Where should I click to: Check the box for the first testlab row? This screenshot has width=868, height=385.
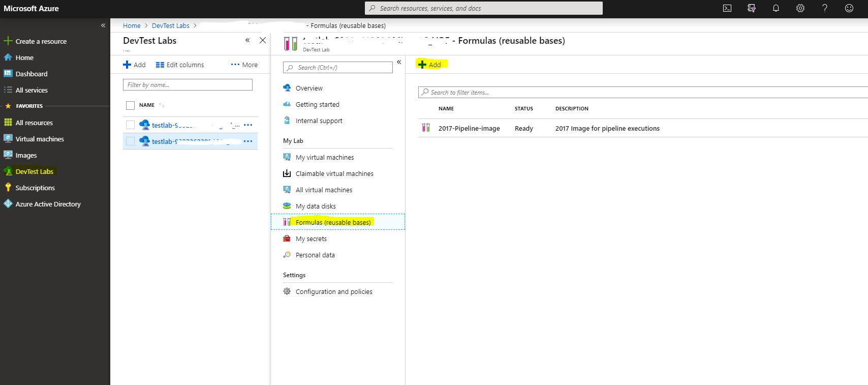[x=130, y=125]
